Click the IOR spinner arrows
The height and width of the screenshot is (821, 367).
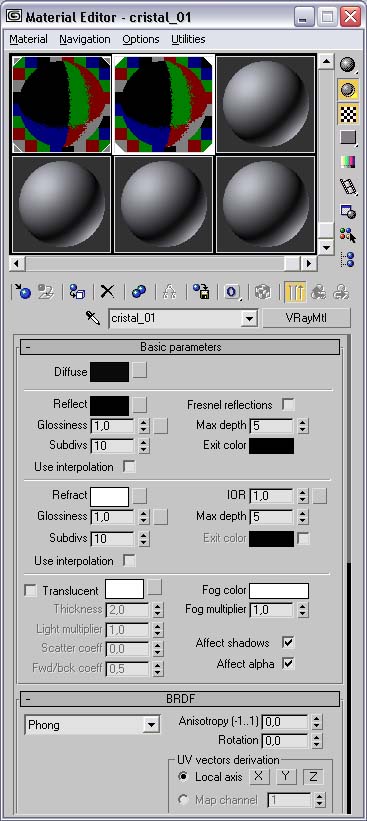tap(302, 496)
